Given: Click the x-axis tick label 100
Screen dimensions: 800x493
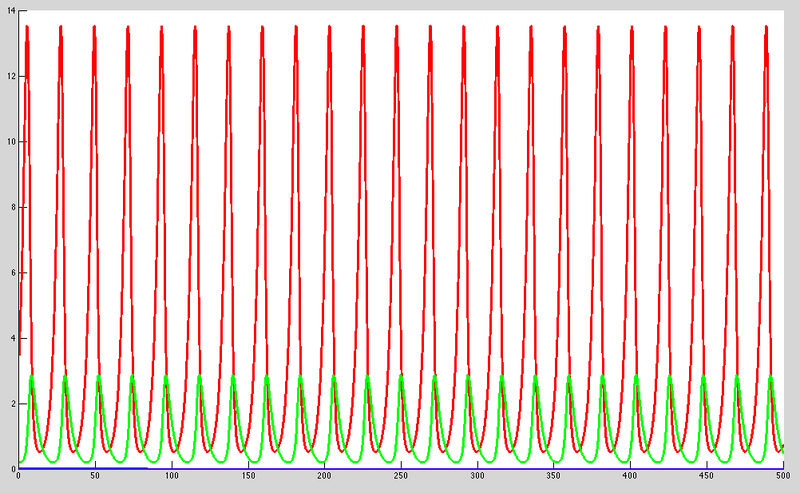Looking at the screenshot, I should click(171, 478).
